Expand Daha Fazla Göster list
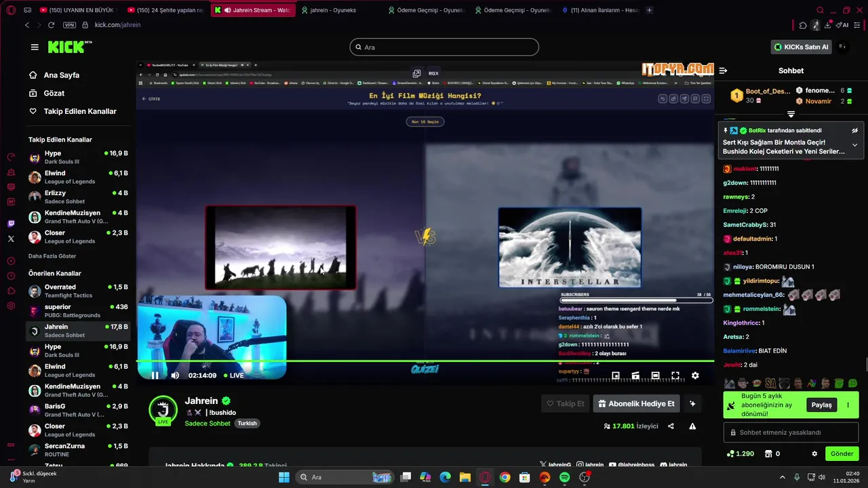868x488 pixels. click(x=52, y=256)
